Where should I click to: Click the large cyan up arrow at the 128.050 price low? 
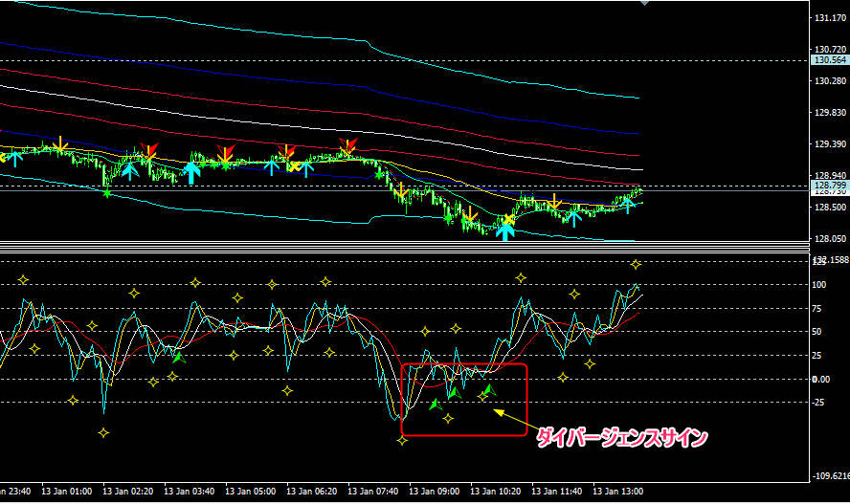click(504, 232)
